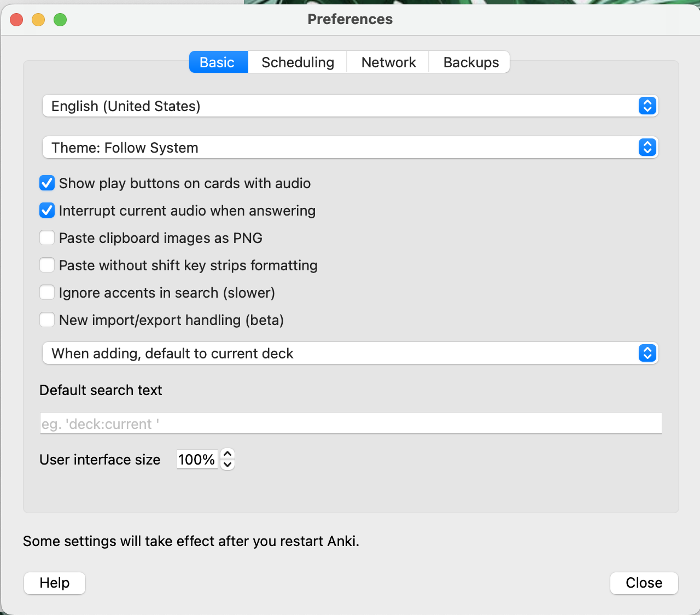Turn on New import/export handling (beta)
This screenshot has width=700, height=615.
(48, 320)
